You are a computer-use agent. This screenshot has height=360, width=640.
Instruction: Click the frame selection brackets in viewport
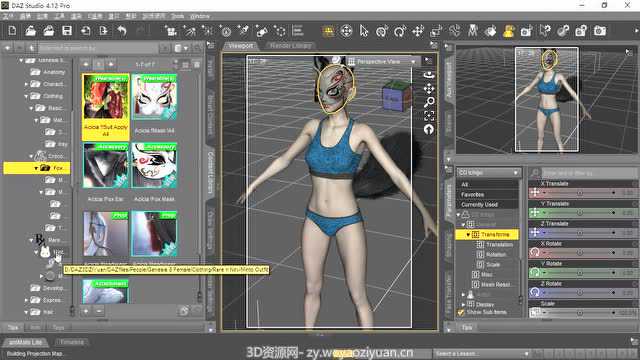pos(429,116)
